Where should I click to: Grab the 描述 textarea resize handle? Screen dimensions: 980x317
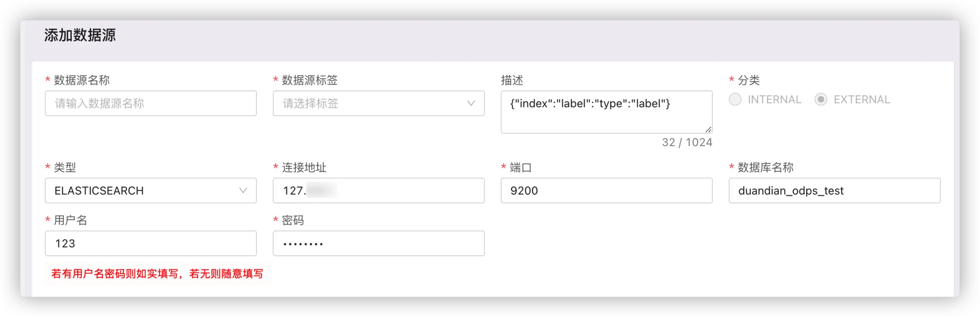(708, 130)
